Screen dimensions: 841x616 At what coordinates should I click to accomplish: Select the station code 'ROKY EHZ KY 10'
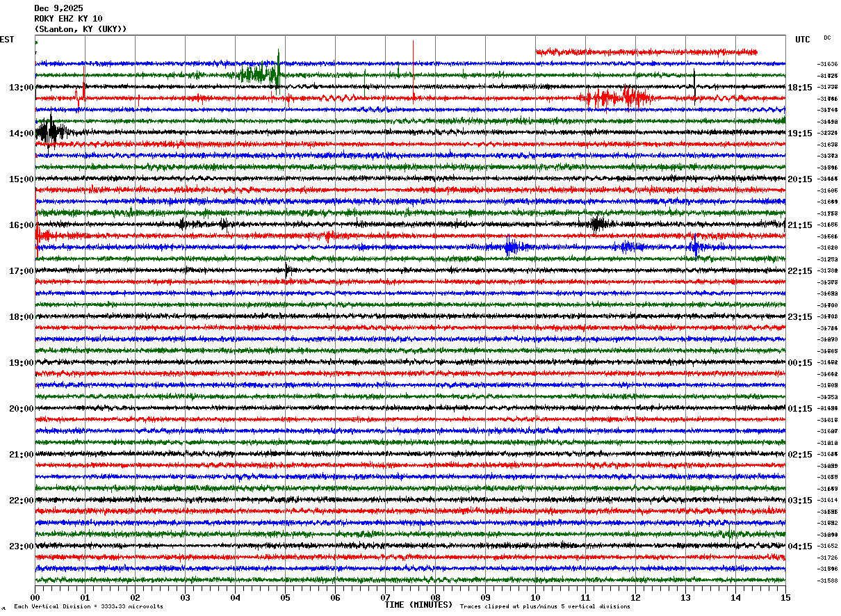coord(68,19)
